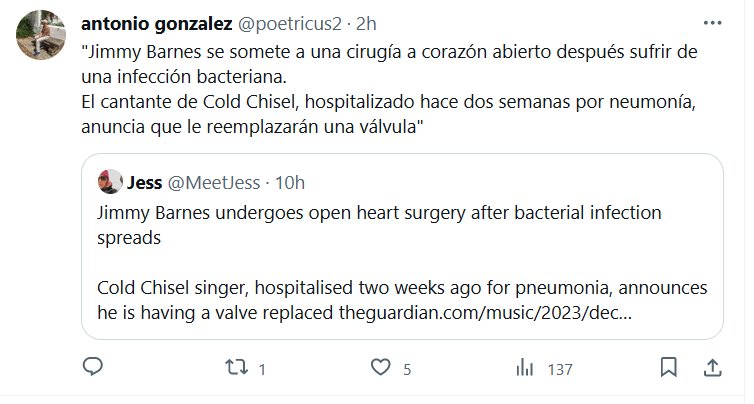Share the tweet via the upload arrow icon
The image size is (754, 404).
pyautogui.click(x=714, y=368)
